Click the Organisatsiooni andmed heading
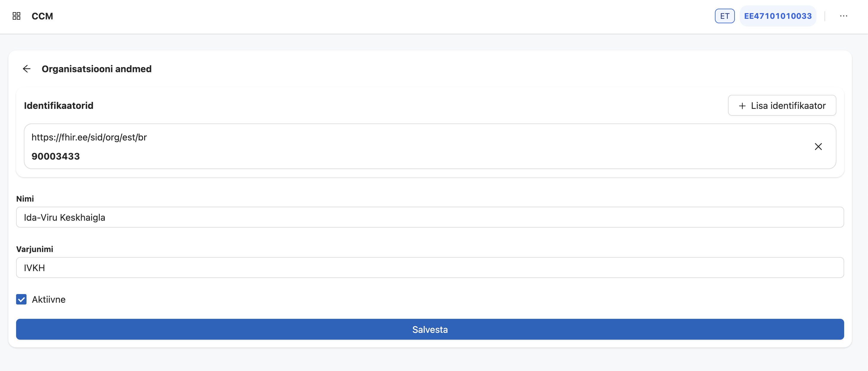 [97, 69]
